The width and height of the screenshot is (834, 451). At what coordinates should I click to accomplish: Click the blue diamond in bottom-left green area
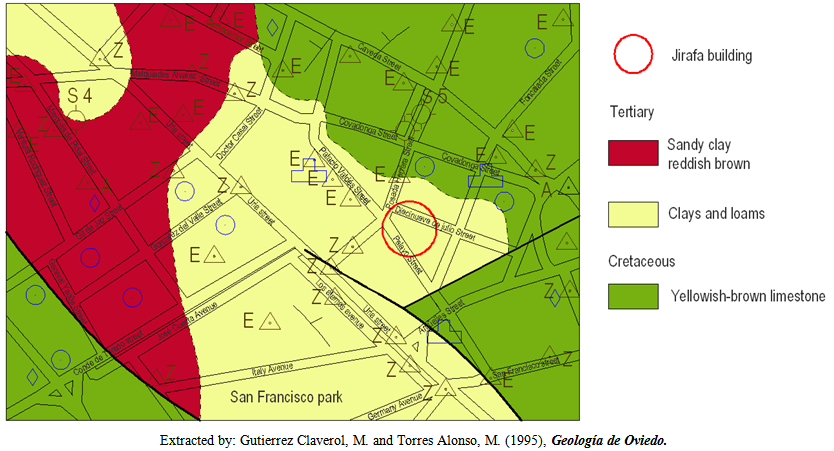tap(32, 377)
